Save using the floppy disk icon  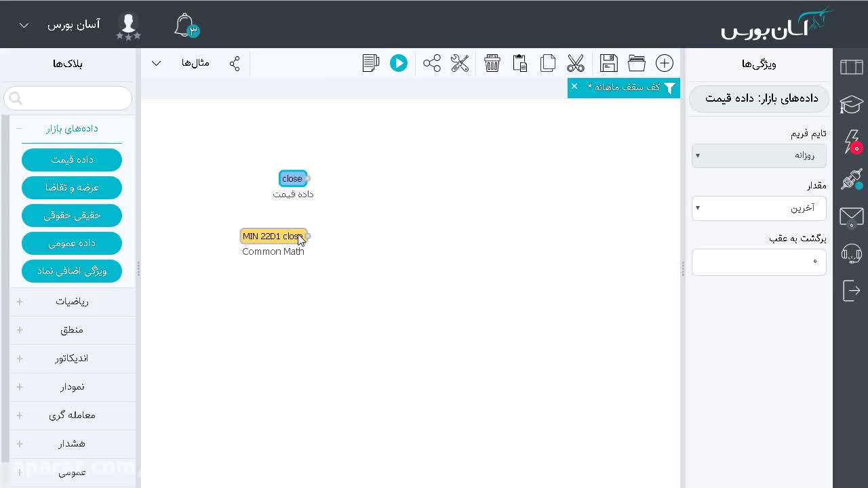click(x=609, y=63)
